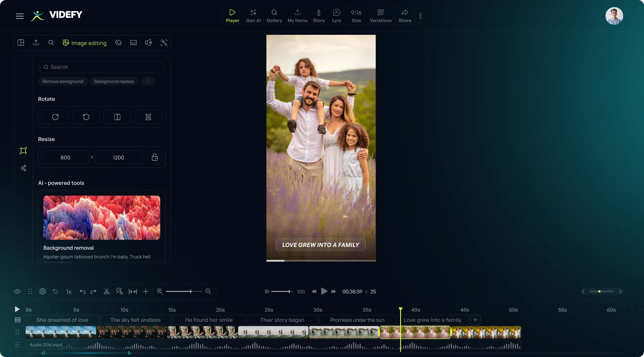Show more filter chips

[148, 81]
